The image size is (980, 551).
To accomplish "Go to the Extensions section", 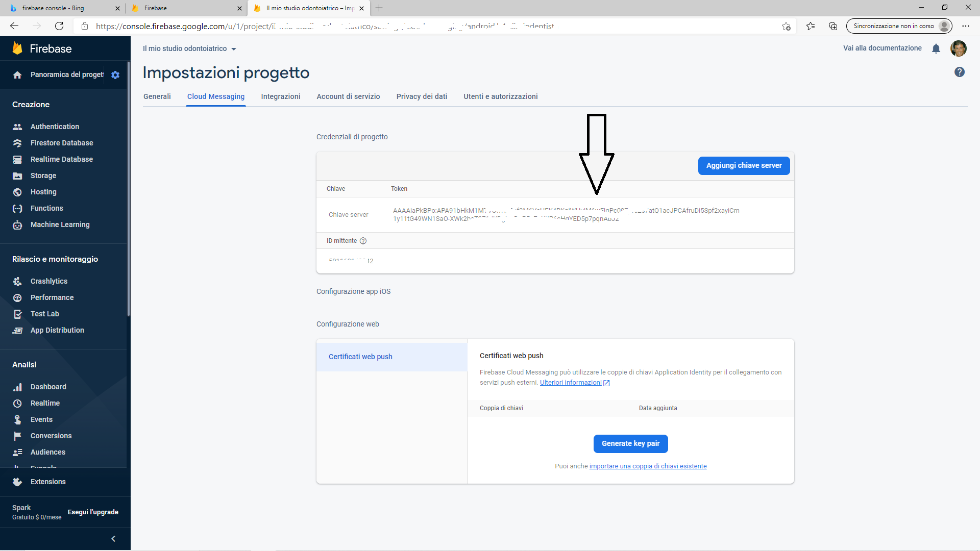I will click(x=48, y=482).
